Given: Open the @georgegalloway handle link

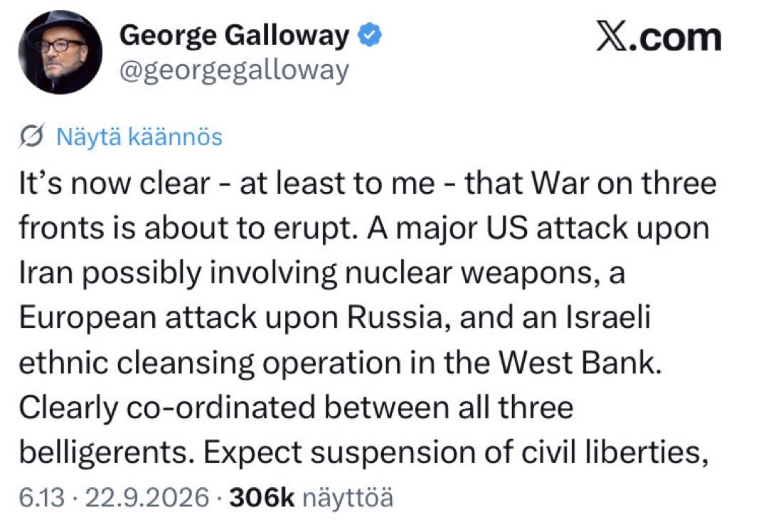Looking at the screenshot, I should click(x=234, y=71).
